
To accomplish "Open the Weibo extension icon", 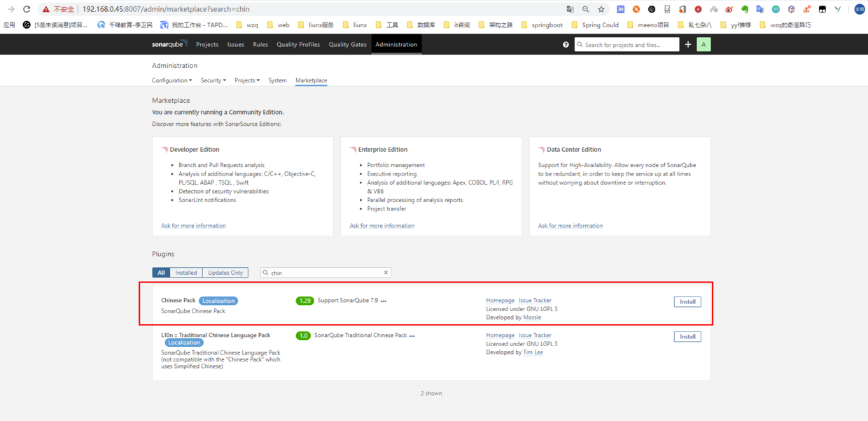I will pos(729,9).
